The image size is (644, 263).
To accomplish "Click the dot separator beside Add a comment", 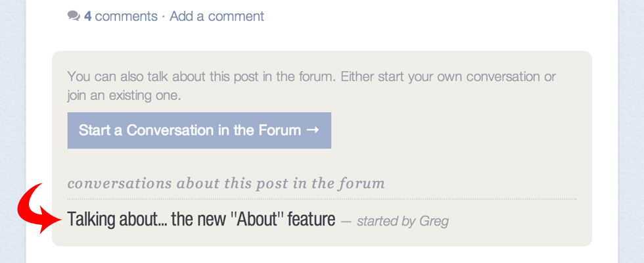I will [x=164, y=16].
